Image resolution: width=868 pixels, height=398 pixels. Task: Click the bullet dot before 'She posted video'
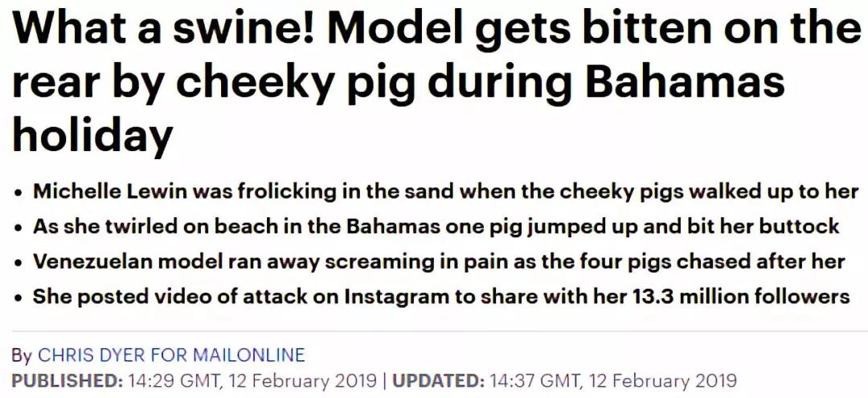click(18, 299)
